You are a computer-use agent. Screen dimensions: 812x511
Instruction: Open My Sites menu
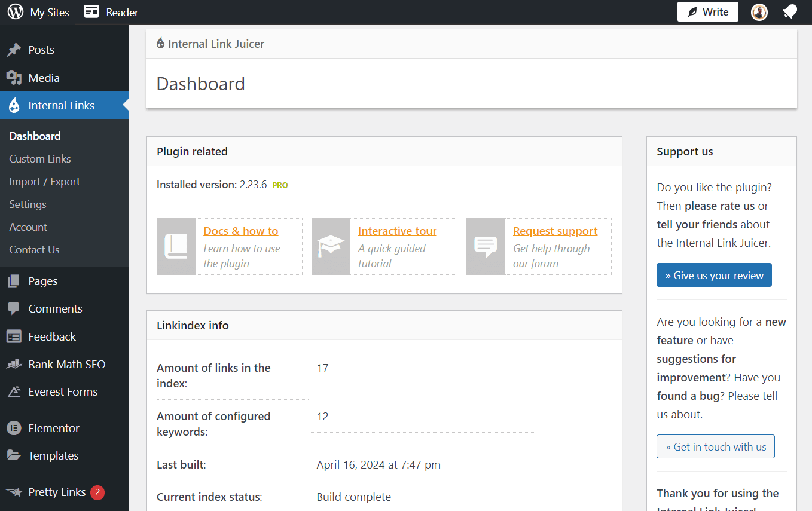click(50, 12)
